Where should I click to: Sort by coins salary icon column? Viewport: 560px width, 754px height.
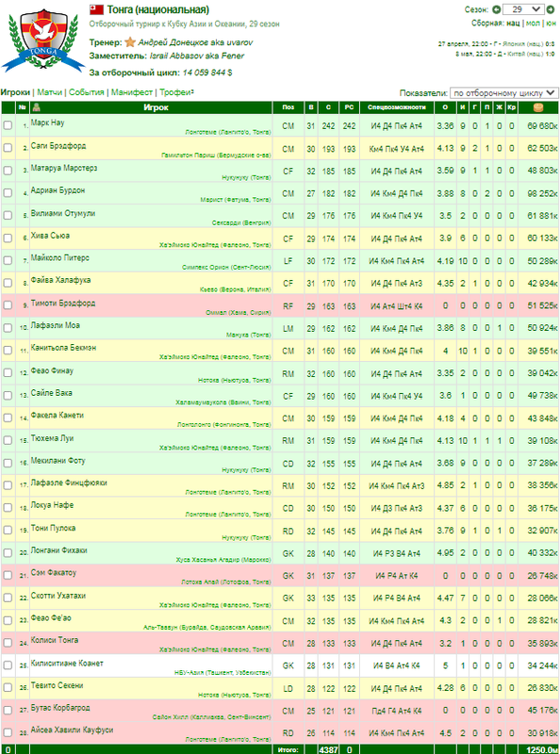point(538,107)
